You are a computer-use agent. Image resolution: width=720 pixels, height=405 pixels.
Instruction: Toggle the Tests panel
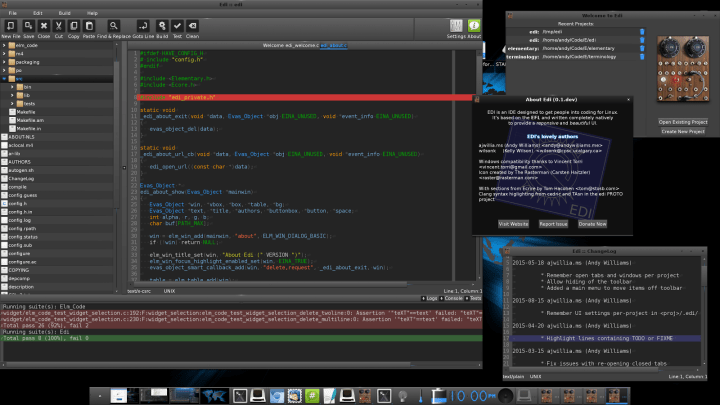pos(473,298)
